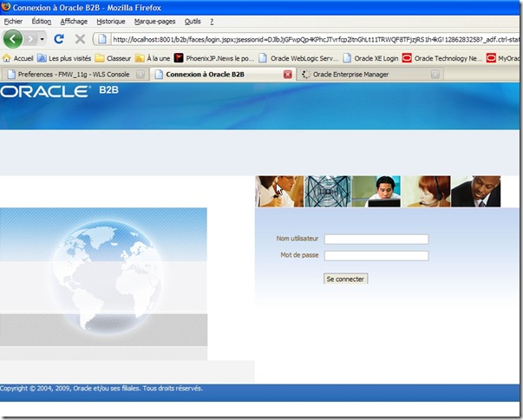Switch to Preferences - FMW_11g - WLS Console tab
The width and height of the screenshot is (523, 420).
(74, 75)
